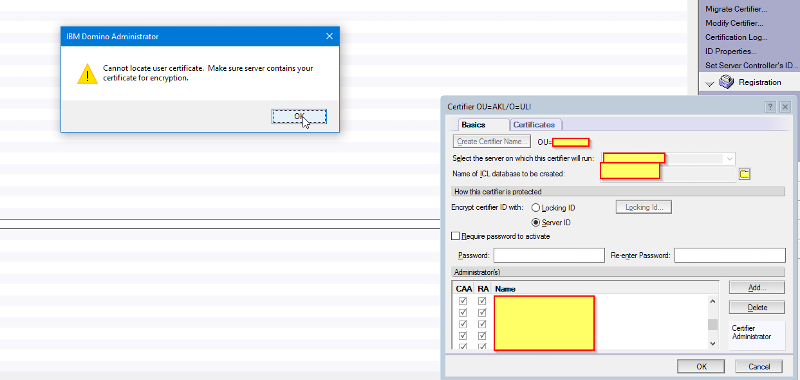The height and width of the screenshot is (380, 800).
Task: Click OK in the IBM Domino Administrator warning
Action: pos(299,116)
